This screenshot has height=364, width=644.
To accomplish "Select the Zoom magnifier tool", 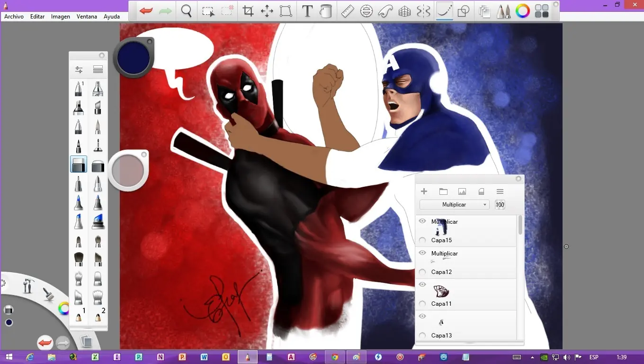I will pos(187,11).
